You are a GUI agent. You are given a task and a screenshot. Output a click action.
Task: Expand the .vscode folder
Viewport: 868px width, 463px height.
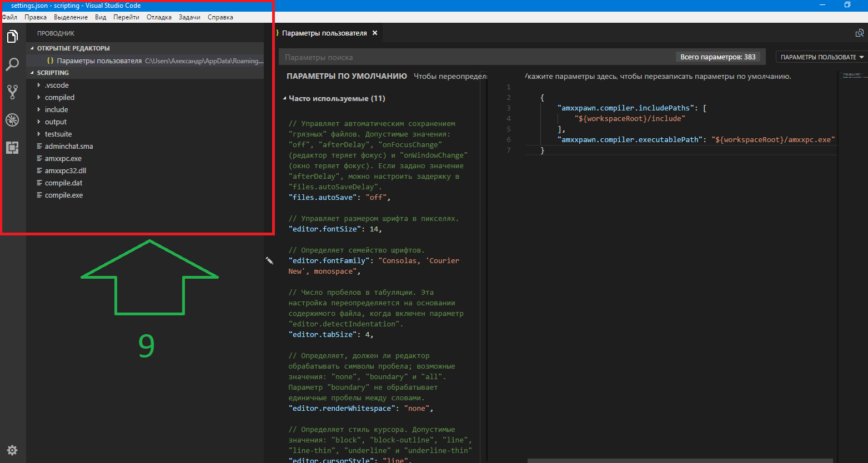point(39,85)
